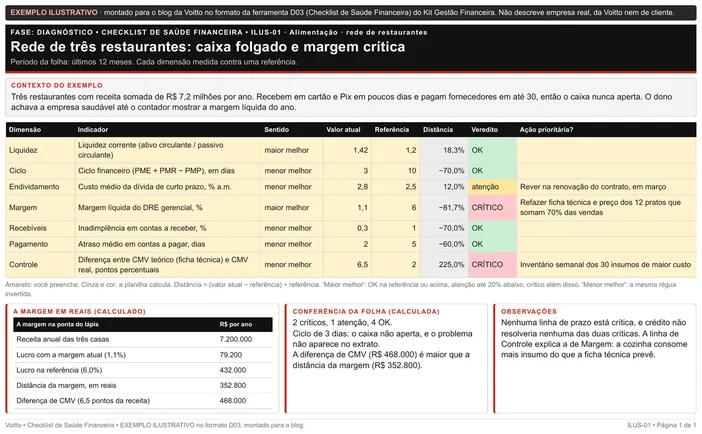Click the '2 críticos, 1 atenção, 4 OK.' line
This screenshot has height=434, width=702.
[x=342, y=322]
